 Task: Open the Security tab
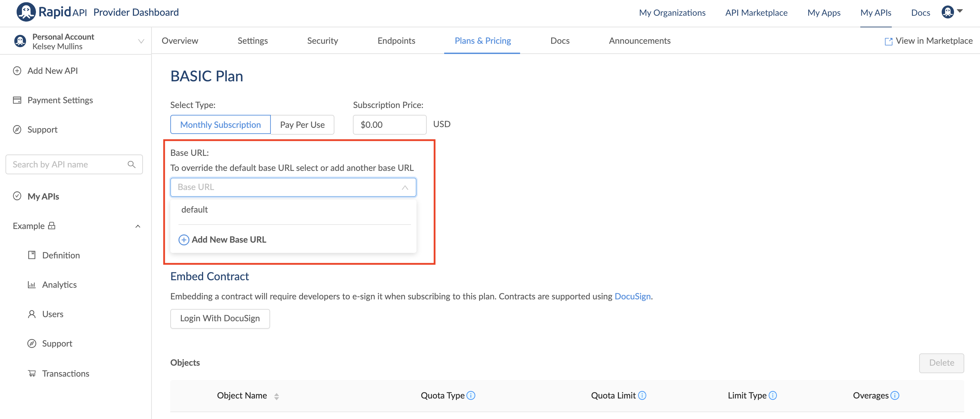322,41
